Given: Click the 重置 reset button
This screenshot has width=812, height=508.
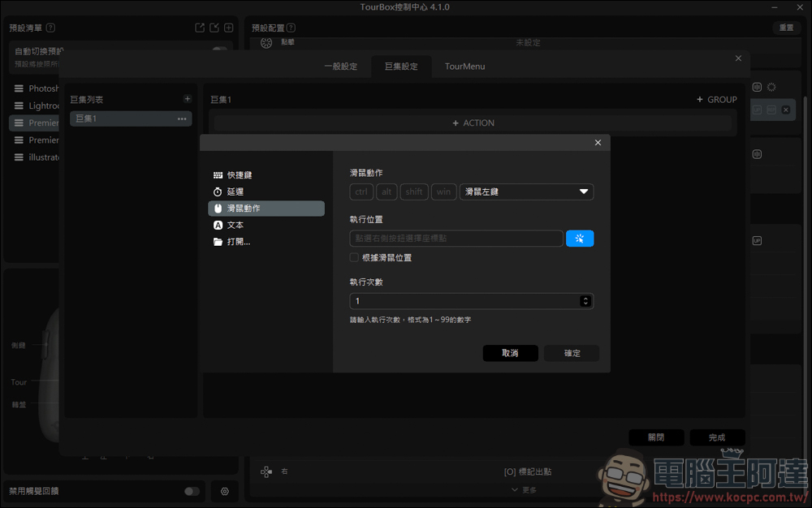Looking at the screenshot, I should click(x=786, y=28).
